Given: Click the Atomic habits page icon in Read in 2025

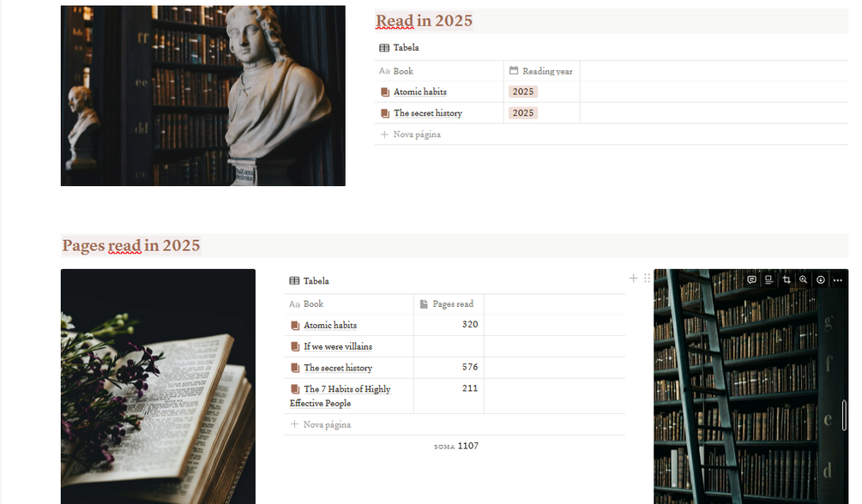Looking at the screenshot, I should click(x=385, y=92).
